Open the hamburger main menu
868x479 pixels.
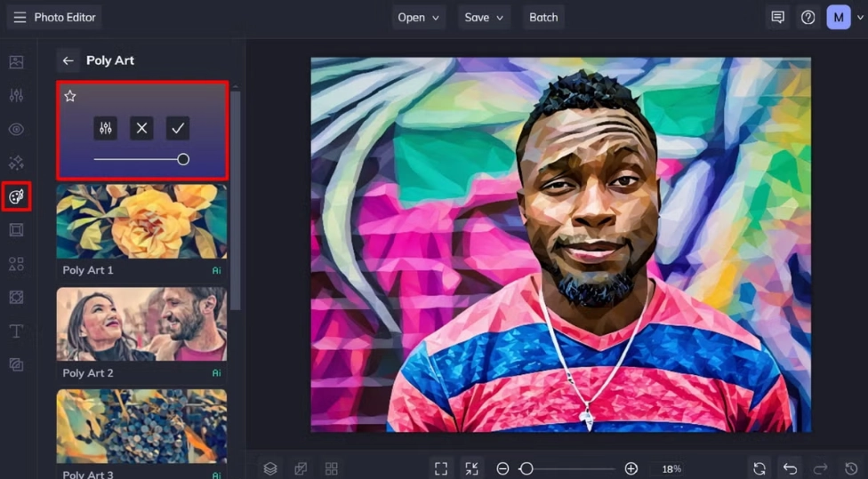coord(20,17)
